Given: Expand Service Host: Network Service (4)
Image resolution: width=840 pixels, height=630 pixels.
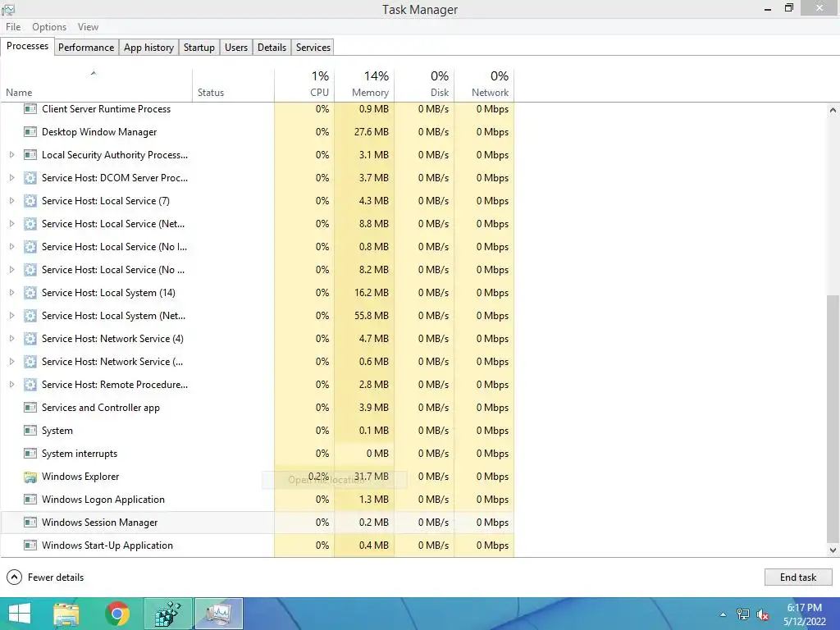Looking at the screenshot, I should pos(11,339).
